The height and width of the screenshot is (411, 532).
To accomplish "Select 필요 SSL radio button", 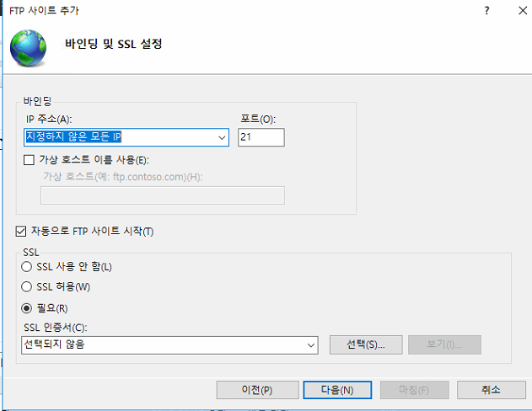I will [26, 308].
